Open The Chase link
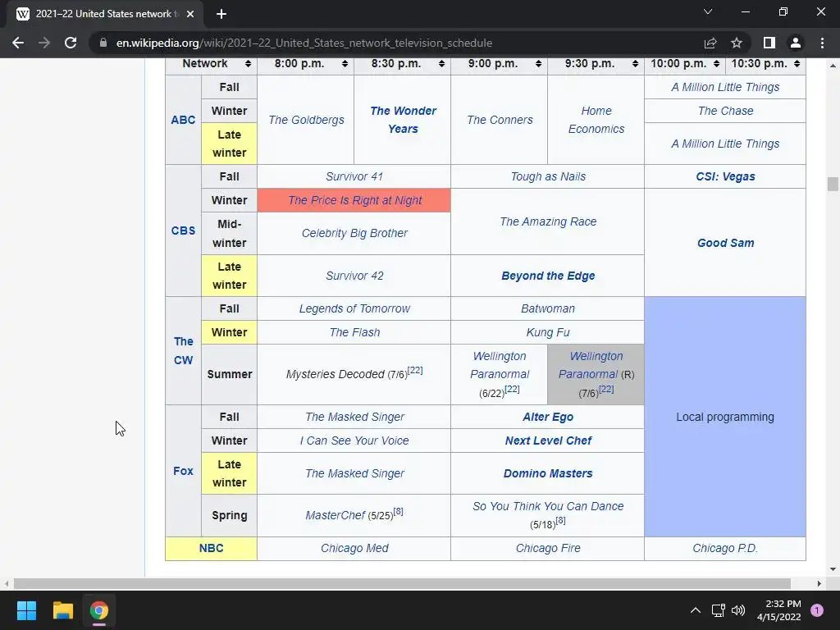The image size is (840, 630). pyautogui.click(x=725, y=111)
